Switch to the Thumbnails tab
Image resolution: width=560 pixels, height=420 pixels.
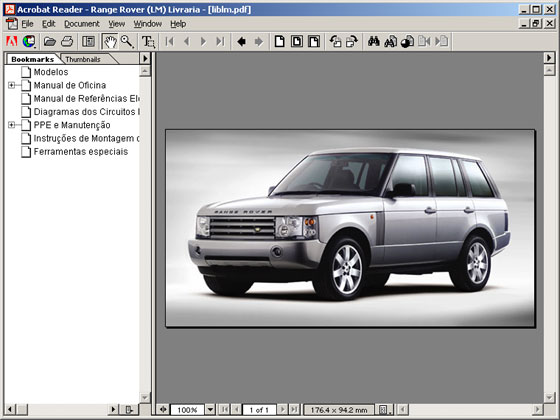(83, 59)
